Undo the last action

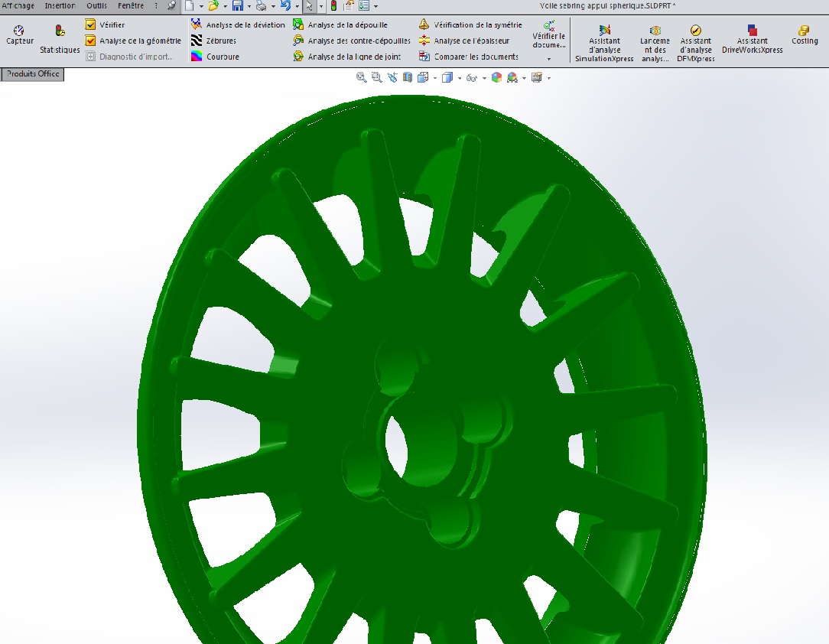pyautogui.click(x=285, y=6)
